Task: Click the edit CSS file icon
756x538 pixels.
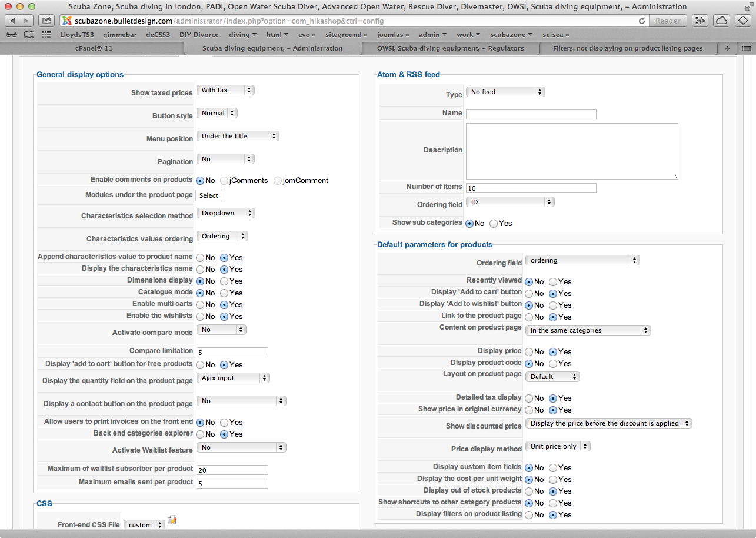Action: tap(172, 520)
